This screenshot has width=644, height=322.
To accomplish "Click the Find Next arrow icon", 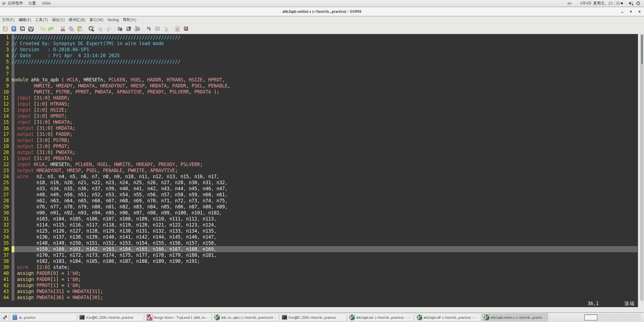I will (100, 29).
